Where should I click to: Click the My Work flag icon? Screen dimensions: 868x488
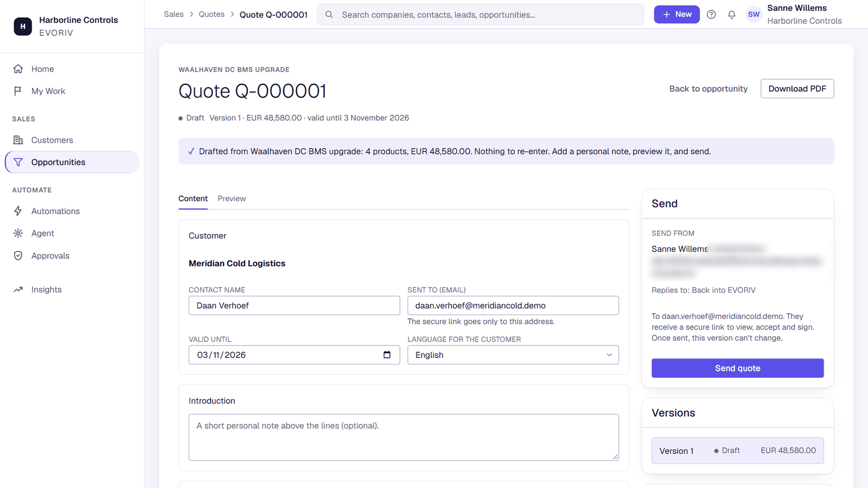18,91
